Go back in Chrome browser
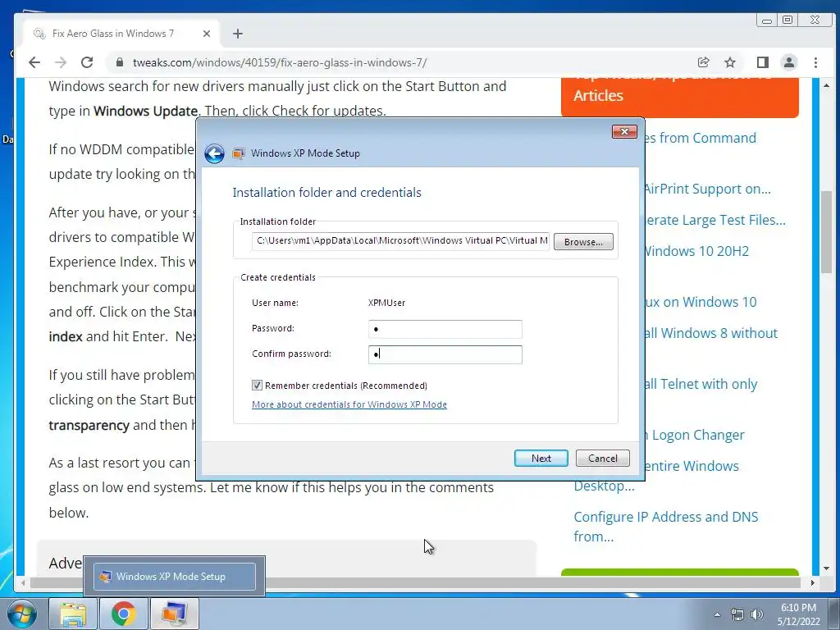Screen dimensions: 840x630 click(x=34, y=62)
